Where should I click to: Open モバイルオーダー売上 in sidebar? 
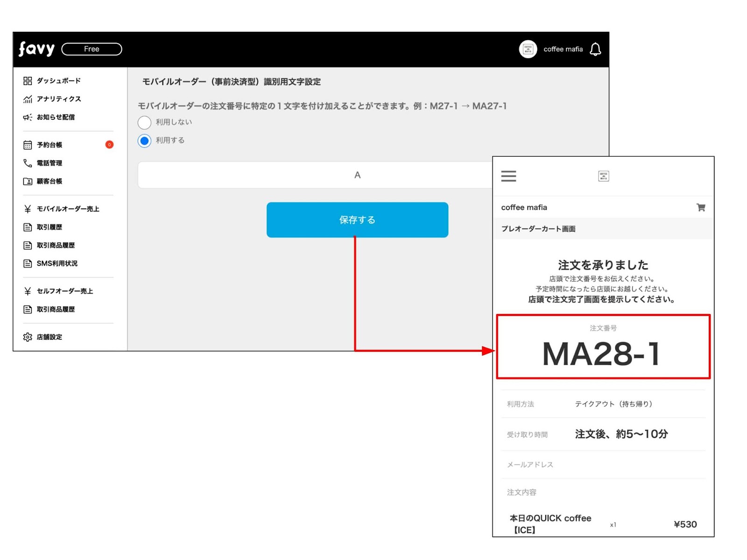pyautogui.click(x=68, y=209)
